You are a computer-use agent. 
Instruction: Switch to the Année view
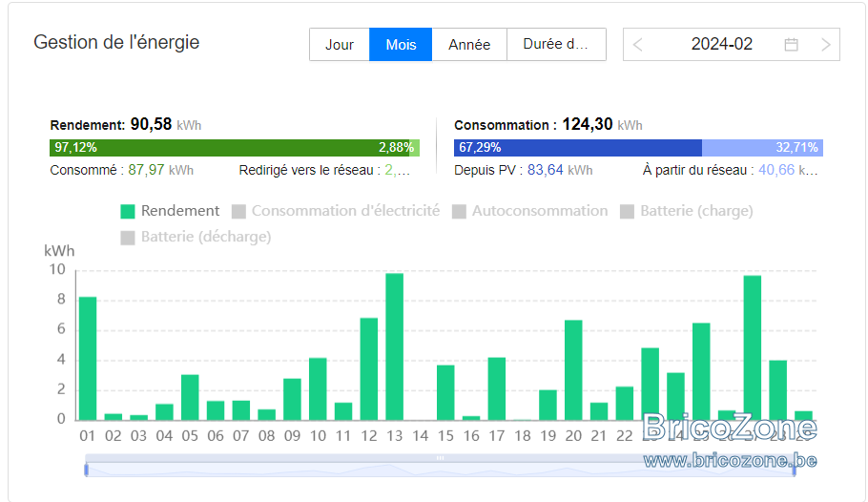click(x=469, y=44)
